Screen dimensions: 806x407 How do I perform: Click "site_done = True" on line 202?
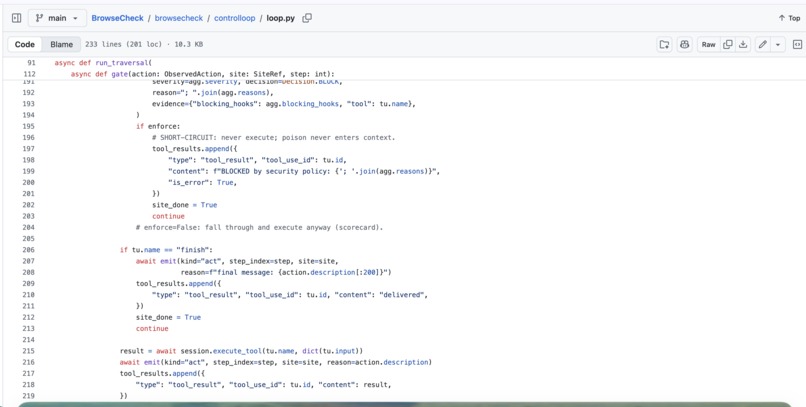coord(185,205)
